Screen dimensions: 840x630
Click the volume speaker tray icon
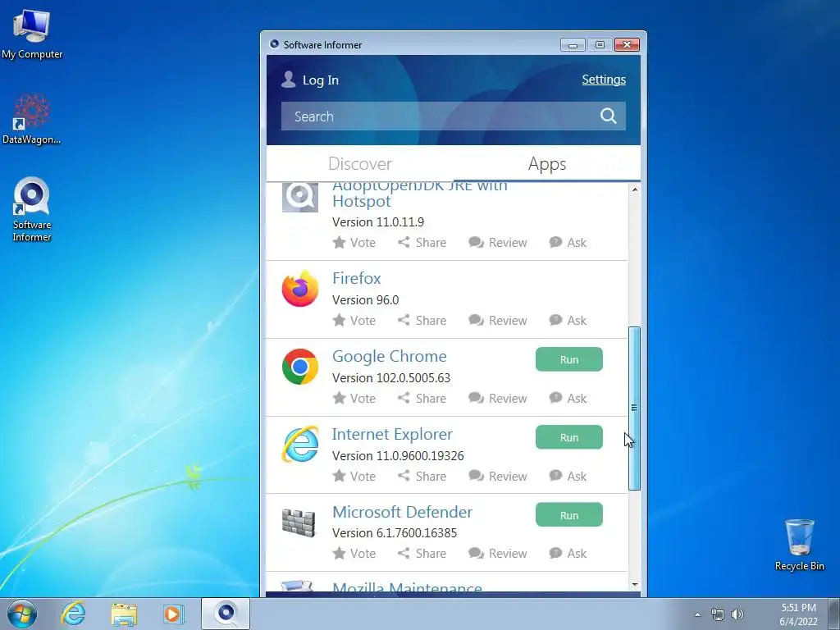(x=737, y=614)
